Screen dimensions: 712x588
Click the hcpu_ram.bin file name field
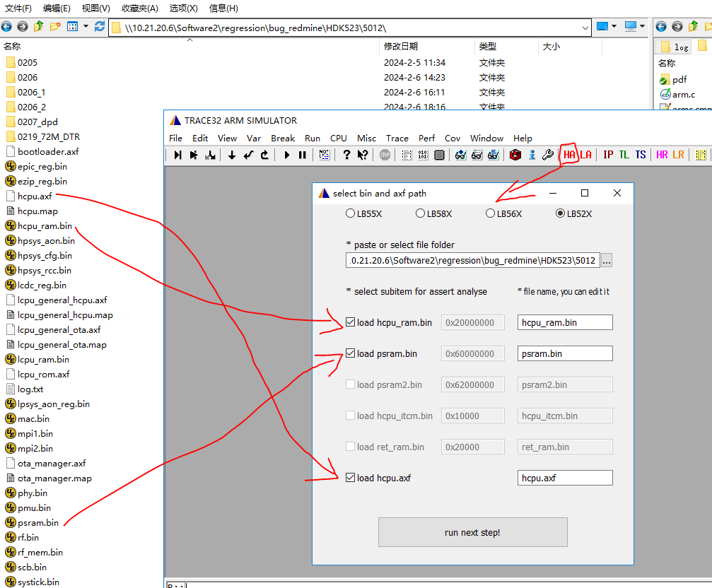[564, 322]
